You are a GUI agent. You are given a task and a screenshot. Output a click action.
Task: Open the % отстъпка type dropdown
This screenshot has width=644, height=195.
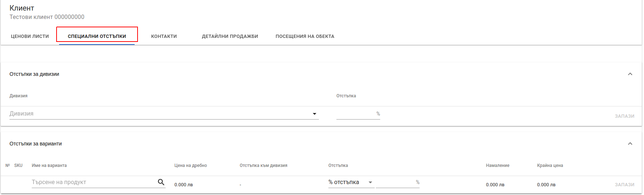[351, 182]
